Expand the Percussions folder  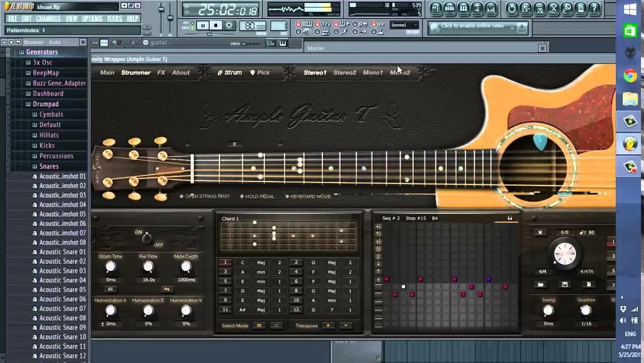pyautogui.click(x=56, y=156)
